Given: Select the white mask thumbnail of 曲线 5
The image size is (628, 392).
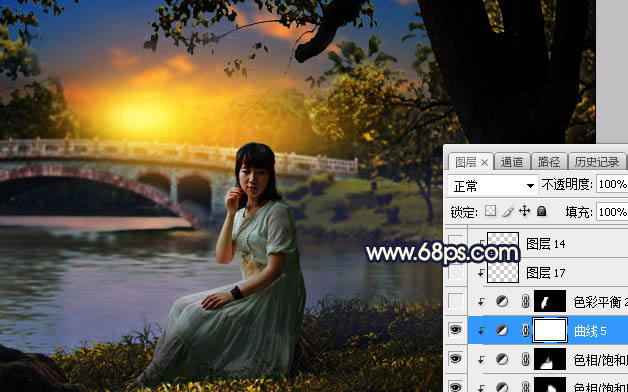Looking at the screenshot, I should click(x=550, y=330).
